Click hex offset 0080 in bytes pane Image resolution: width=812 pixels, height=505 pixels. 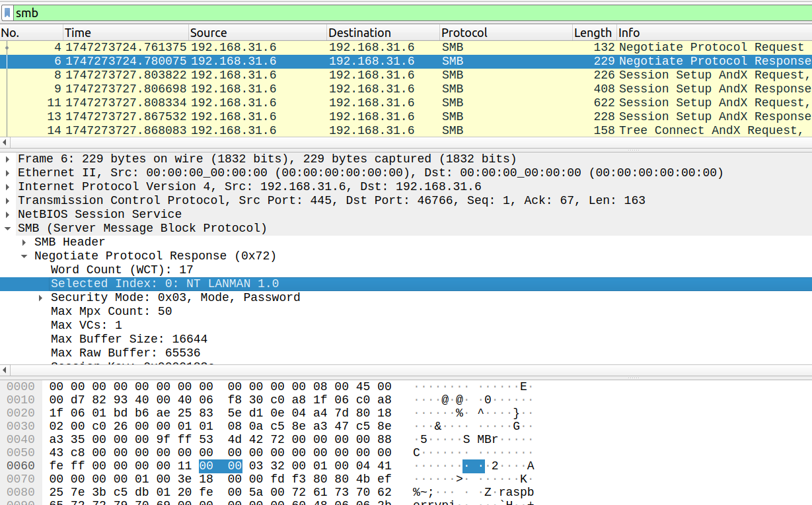point(20,492)
